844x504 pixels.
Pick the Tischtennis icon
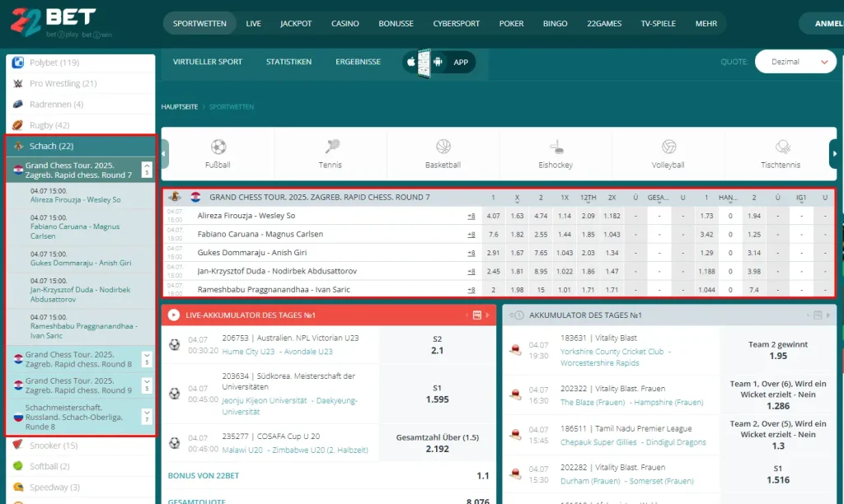(x=782, y=147)
